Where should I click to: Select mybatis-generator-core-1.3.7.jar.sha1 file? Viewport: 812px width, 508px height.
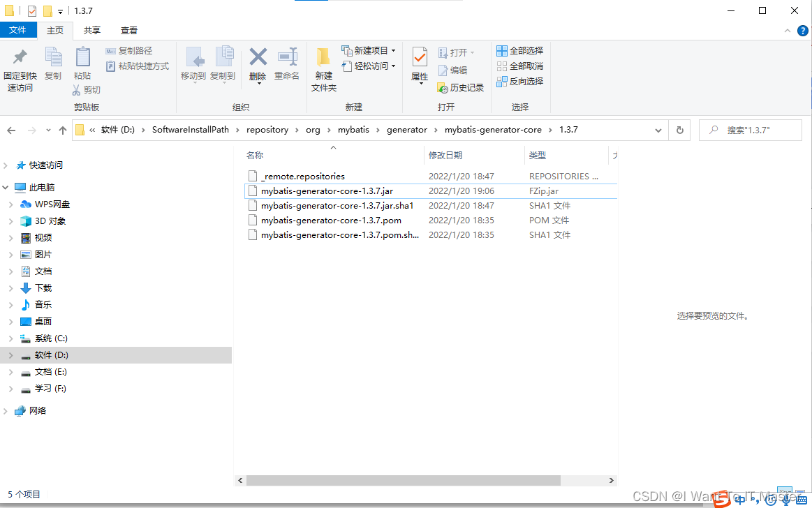430,206
